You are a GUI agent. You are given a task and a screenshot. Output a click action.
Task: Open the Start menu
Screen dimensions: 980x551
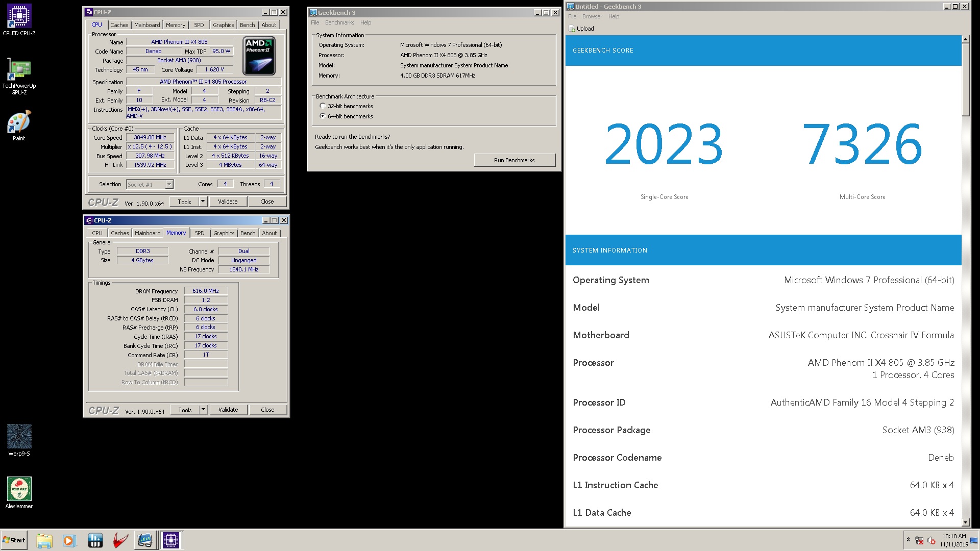(14, 540)
